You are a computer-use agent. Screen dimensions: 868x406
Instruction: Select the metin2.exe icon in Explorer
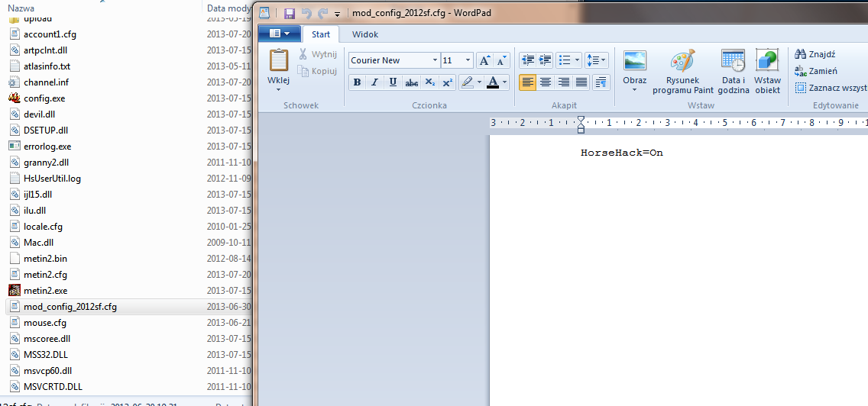click(15, 291)
